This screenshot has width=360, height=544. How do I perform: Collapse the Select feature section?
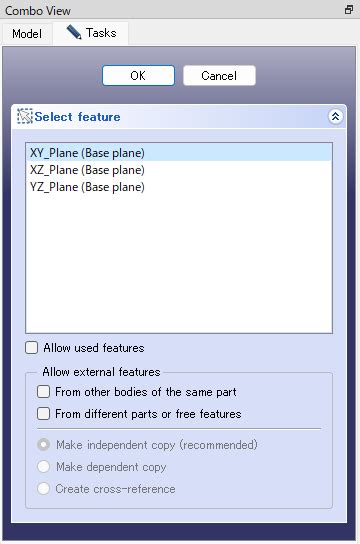(x=335, y=117)
